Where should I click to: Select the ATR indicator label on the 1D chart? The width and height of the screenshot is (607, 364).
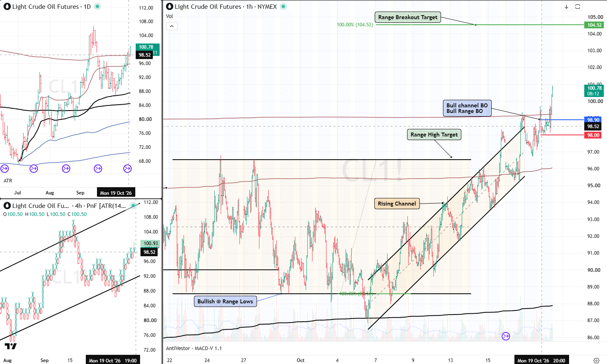8,181
